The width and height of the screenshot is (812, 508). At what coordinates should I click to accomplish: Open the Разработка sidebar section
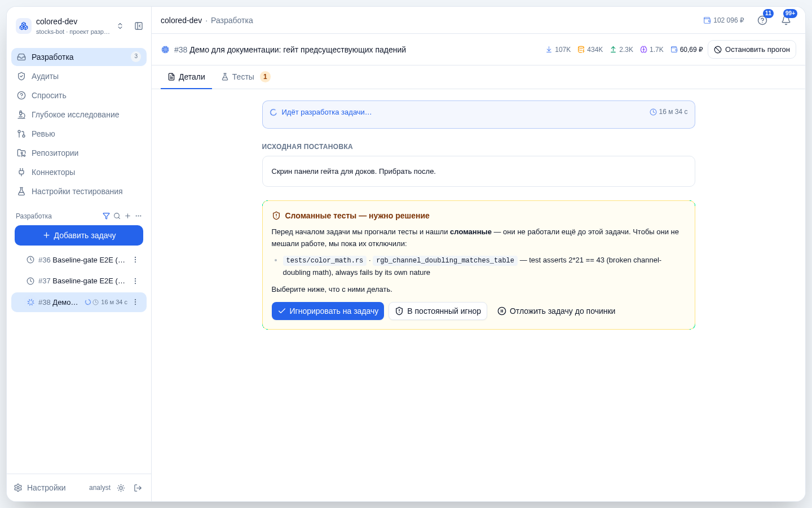point(79,57)
